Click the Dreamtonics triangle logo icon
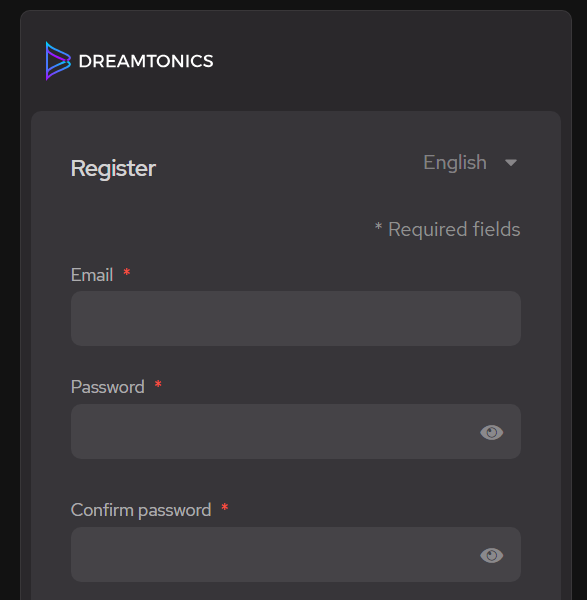The height and width of the screenshot is (600, 587). tap(58, 61)
